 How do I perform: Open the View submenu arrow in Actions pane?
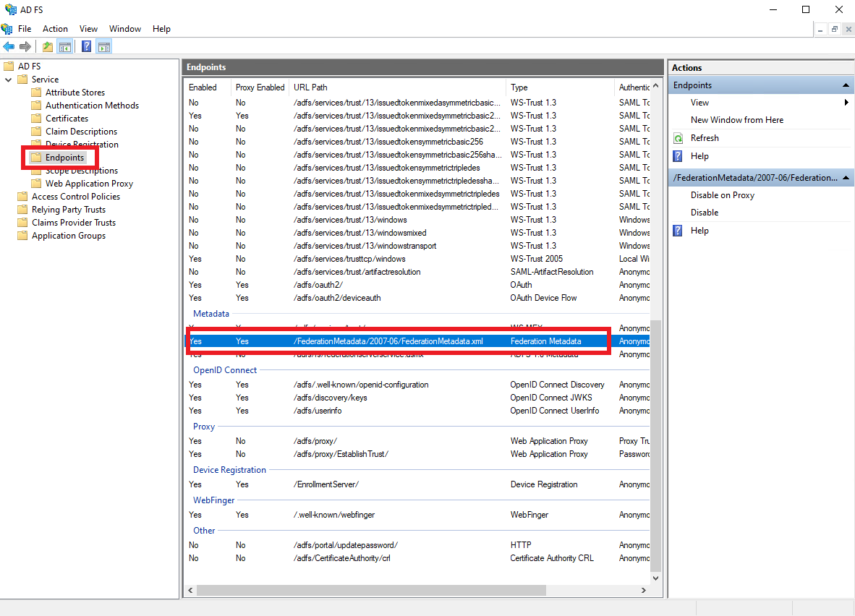pyautogui.click(x=846, y=102)
